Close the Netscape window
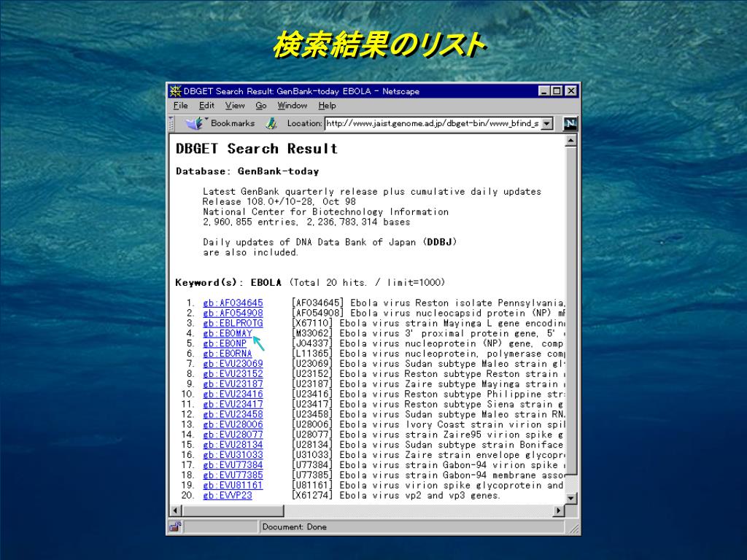Screen dimensions: 747x560 click(x=570, y=90)
